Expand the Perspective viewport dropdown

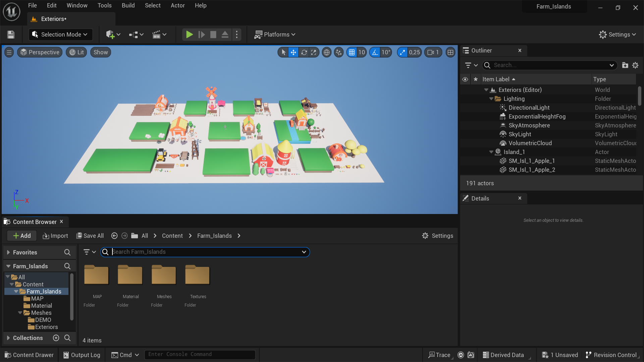(x=40, y=52)
